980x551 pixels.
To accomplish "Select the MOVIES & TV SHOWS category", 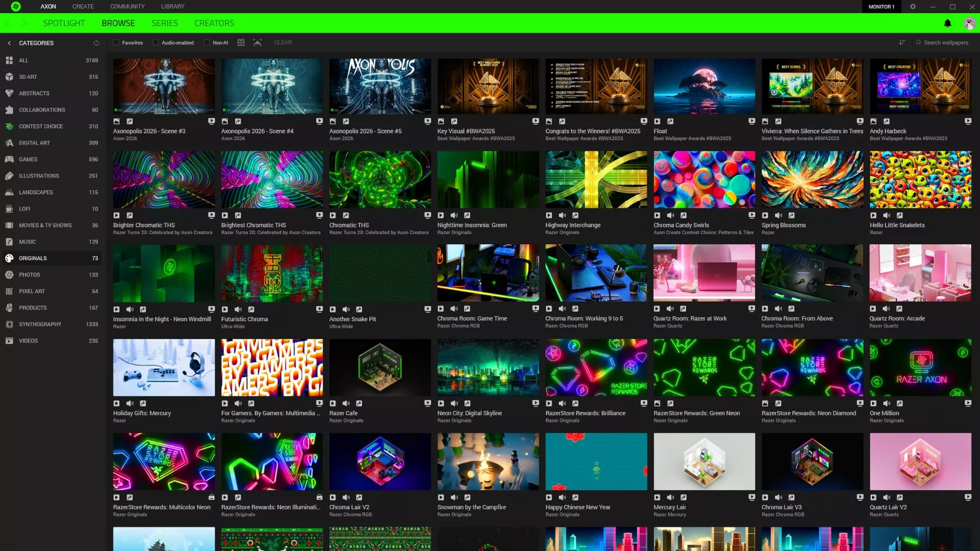I will coord(51,226).
